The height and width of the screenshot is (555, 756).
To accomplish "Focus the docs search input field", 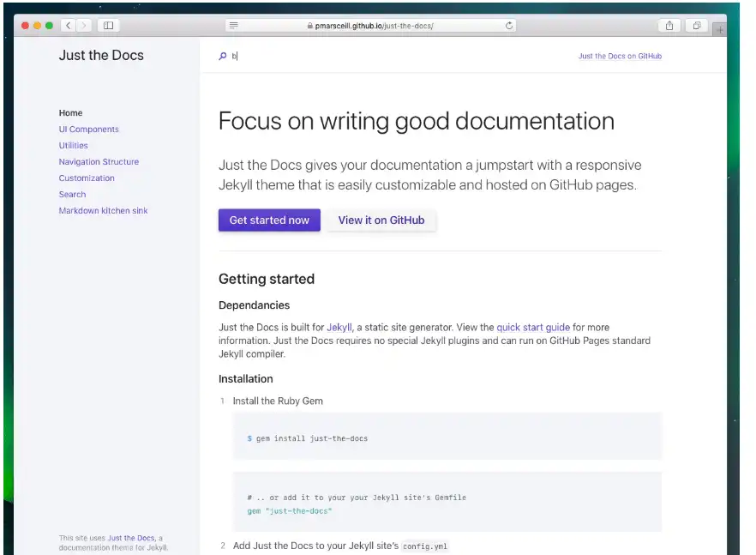I will click(x=386, y=56).
